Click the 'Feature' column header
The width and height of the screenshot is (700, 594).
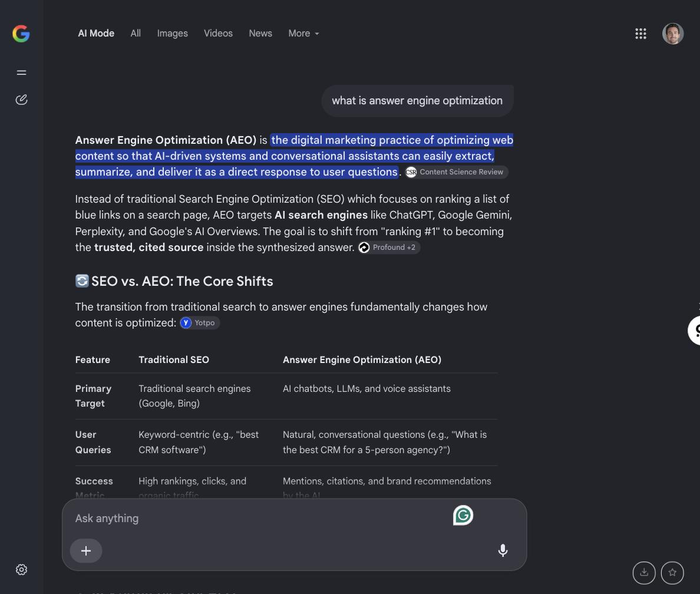coord(93,360)
